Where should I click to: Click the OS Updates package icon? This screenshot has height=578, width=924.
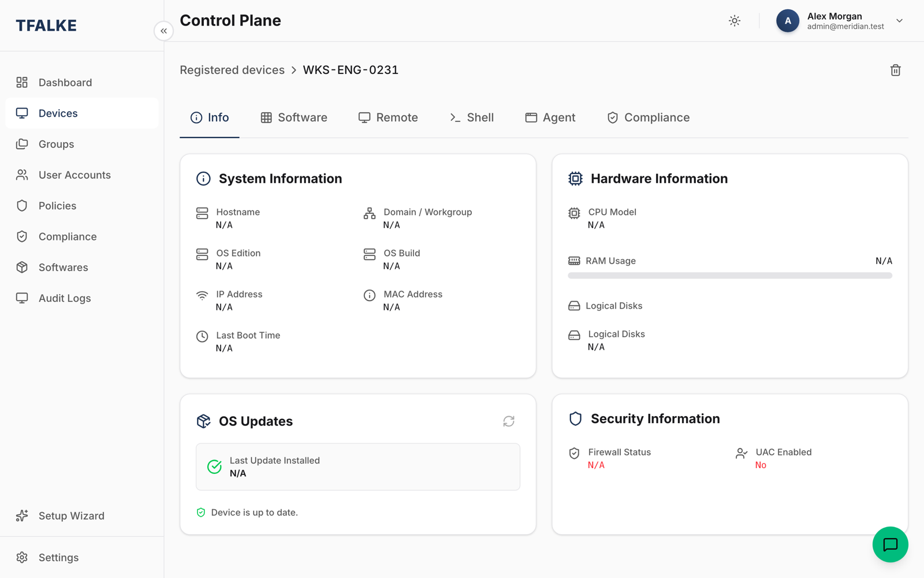pos(203,421)
